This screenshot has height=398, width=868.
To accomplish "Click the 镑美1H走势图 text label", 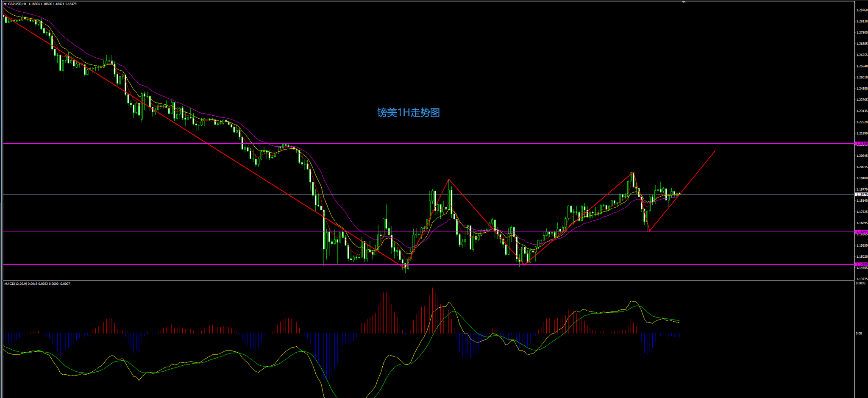I will pyautogui.click(x=408, y=112).
